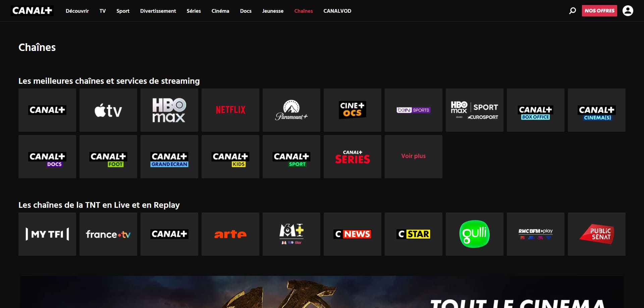Open the beIN SPORTS tile
Image resolution: width=644 pixels, height=308 pixels.
coord(414,110)
